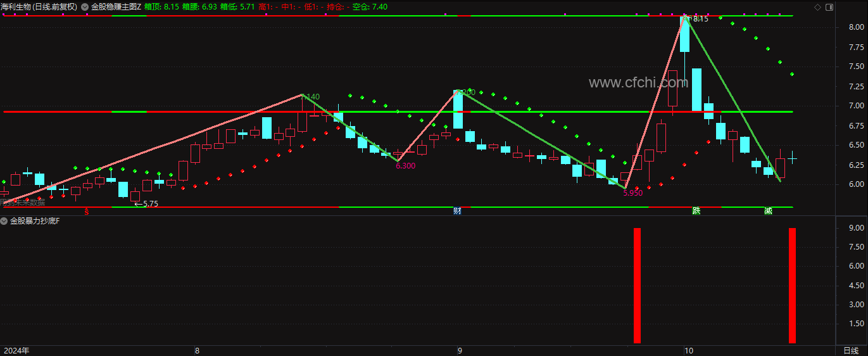Viewport: 868px width, 356px height.
Task: Open dropdown arrow beside 金股暴力抄底F indicator
Action: pos(4,221)
